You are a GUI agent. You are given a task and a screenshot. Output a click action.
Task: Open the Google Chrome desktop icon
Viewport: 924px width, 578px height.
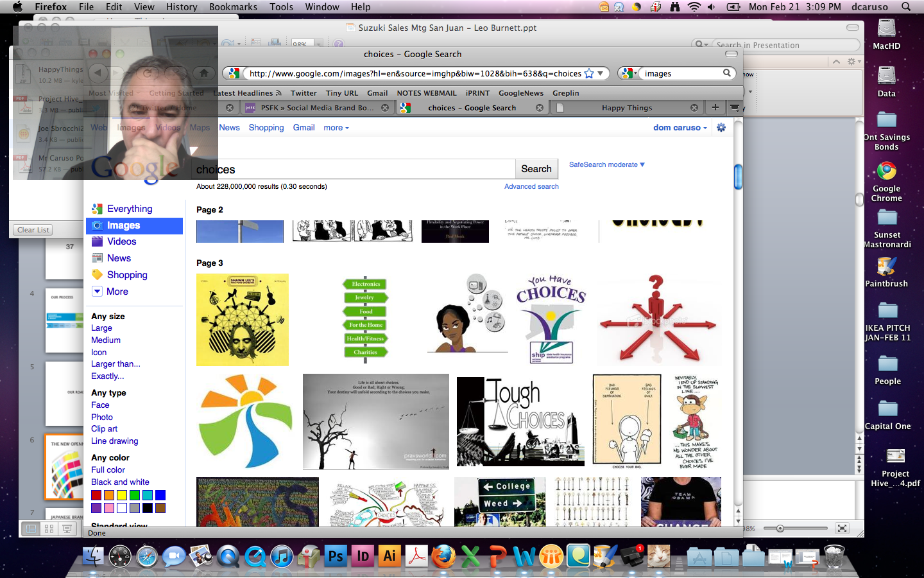coord(886,172)
